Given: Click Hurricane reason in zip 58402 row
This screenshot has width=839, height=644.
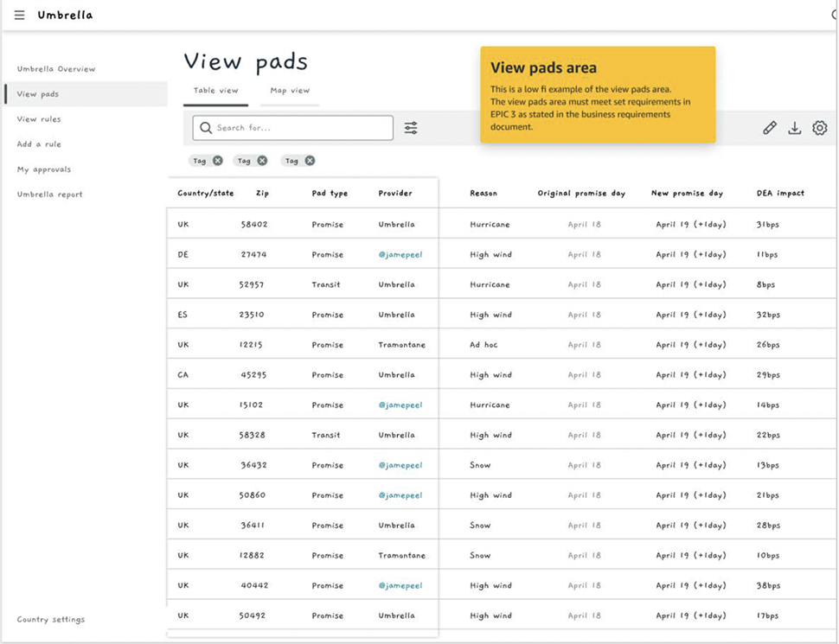Looking at the screenshot, I should pyautogui.click(x=490, y=225).
